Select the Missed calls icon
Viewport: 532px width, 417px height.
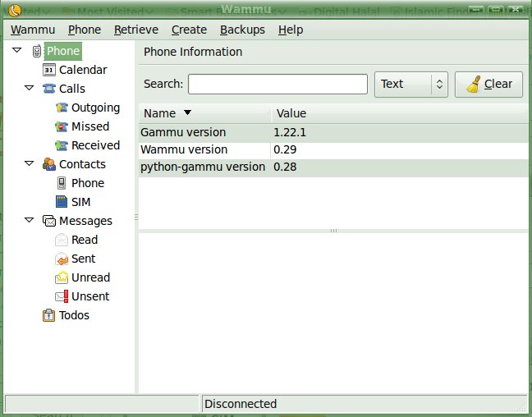(x=62, y=126)
